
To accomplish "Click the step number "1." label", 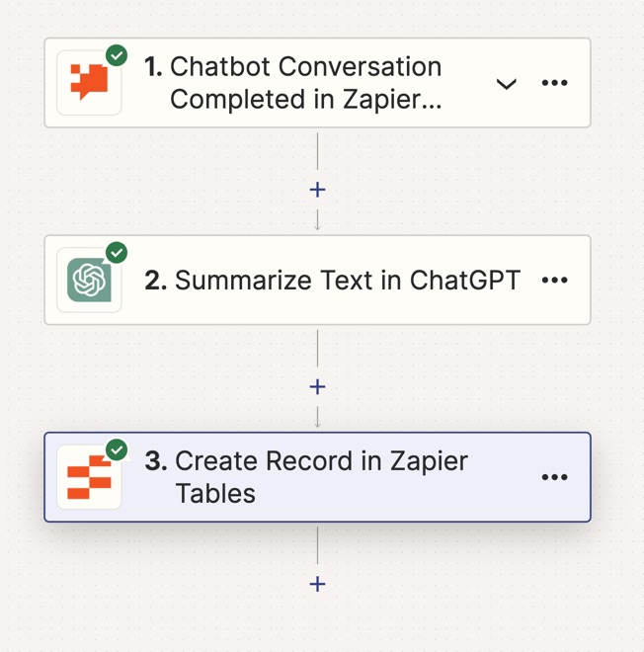I will pos(154,67).
